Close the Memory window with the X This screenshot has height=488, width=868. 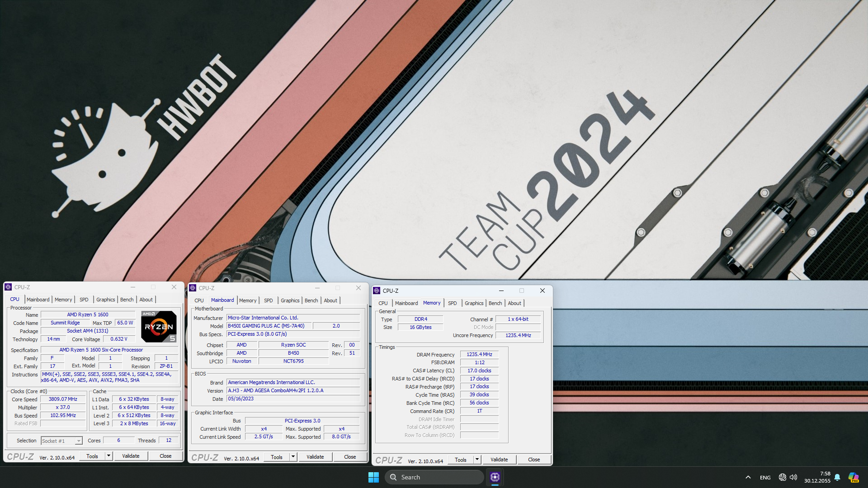tap(542, 291)
